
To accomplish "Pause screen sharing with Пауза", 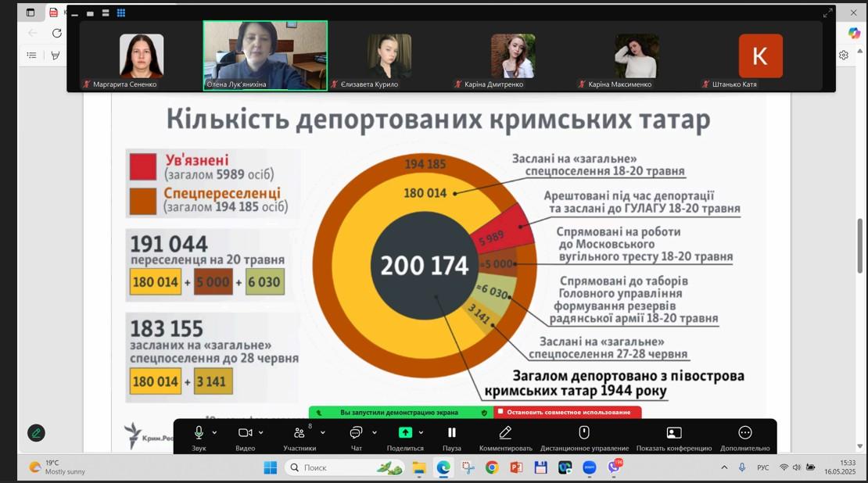I will pos(452,437).
